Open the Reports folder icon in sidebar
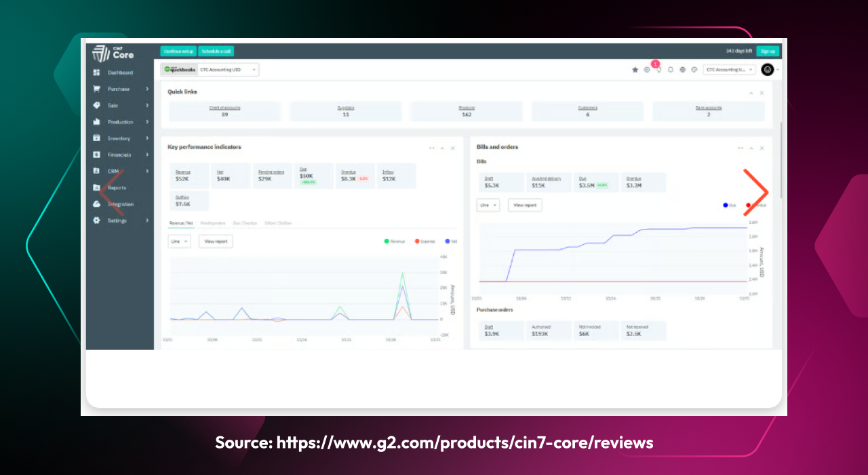The image size is (868, 475). click(x=96, y=187)
